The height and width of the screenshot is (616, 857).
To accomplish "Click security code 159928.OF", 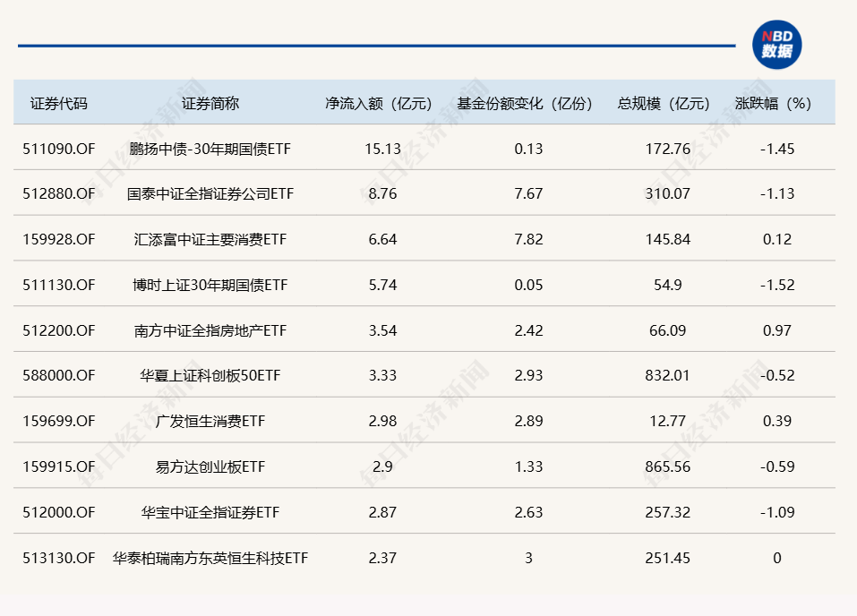I will click(x=59, y=239).
